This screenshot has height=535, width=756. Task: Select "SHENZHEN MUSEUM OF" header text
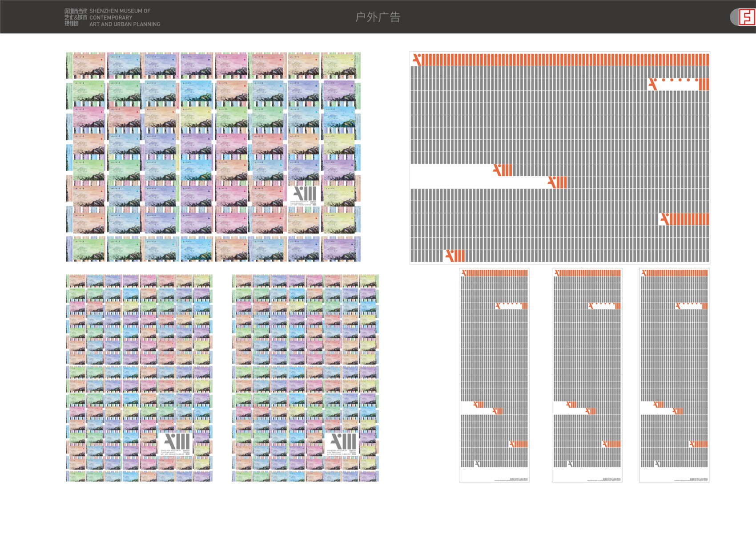120,11
